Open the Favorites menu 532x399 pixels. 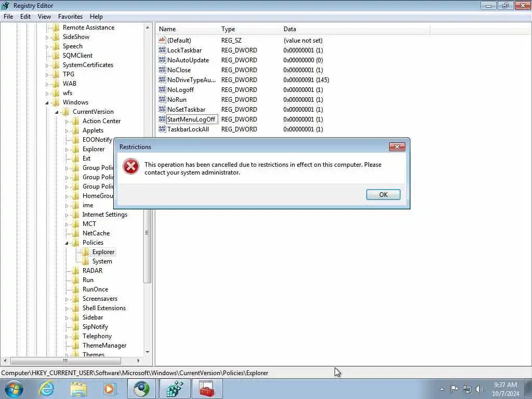click(x=70, y=17)
